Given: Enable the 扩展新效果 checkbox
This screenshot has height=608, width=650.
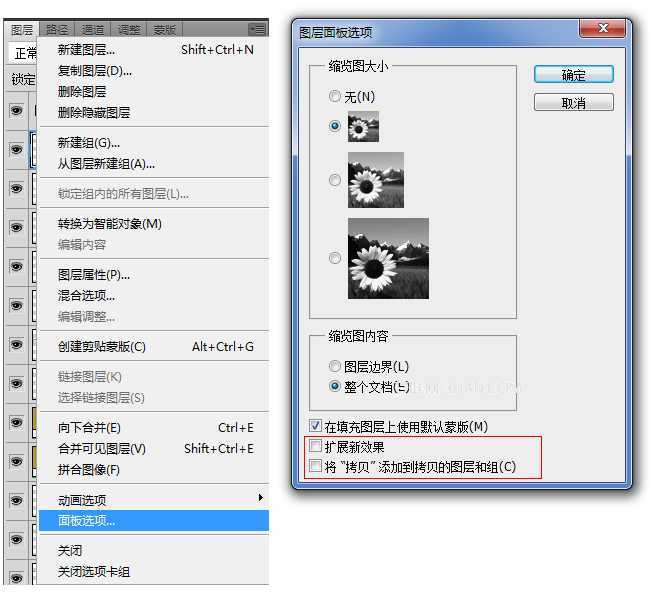Looking at the screenshot, I should (x=316, y=447).
